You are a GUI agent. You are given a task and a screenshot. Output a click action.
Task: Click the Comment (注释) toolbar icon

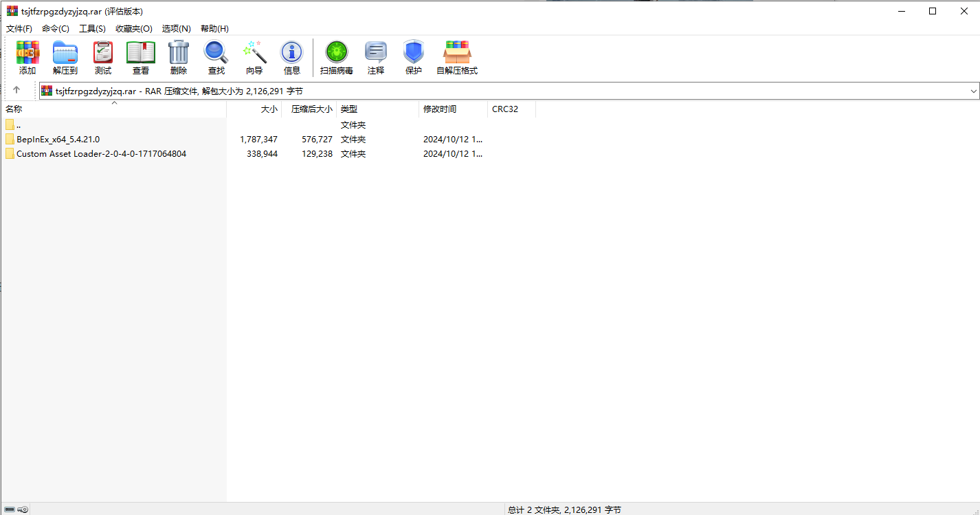click(376, 52)
